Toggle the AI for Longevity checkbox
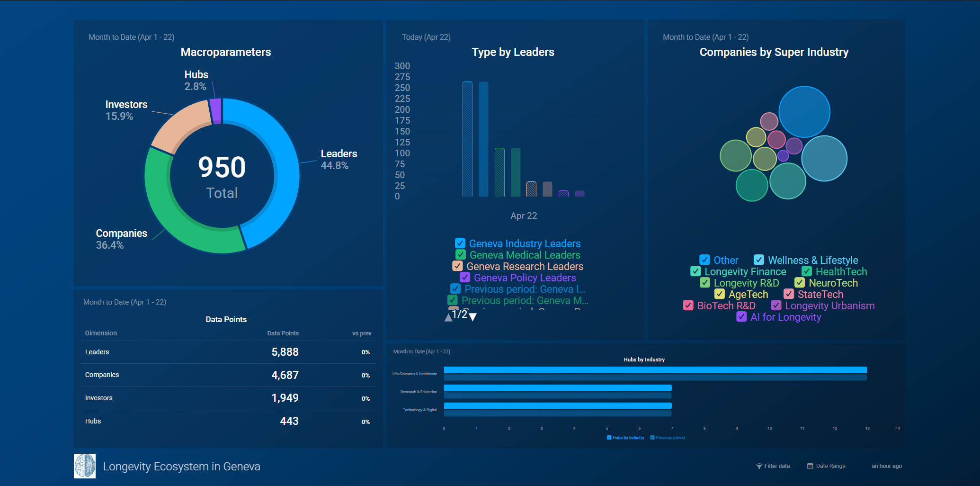The width and height of the screenshot is (980, 486). pos(741,317)
